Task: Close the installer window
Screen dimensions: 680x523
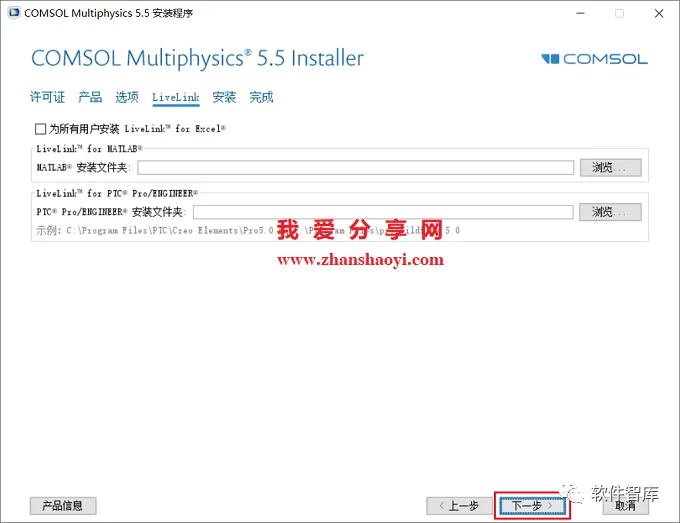Action: click(659, 13)
